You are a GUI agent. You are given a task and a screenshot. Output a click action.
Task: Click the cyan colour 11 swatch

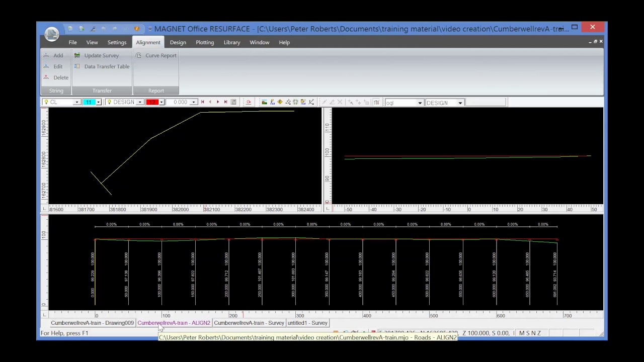click(89, 102)
